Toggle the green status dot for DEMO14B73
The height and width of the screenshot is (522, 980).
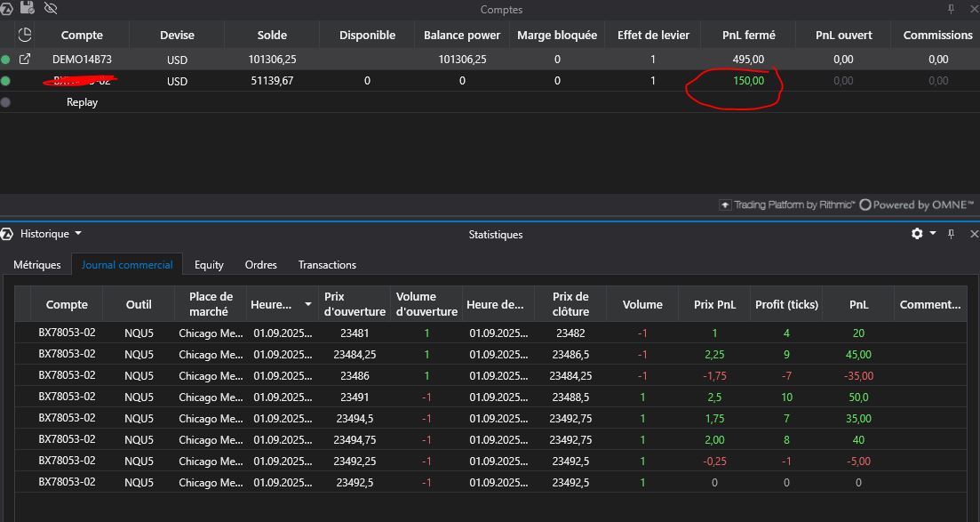[6, 60]
